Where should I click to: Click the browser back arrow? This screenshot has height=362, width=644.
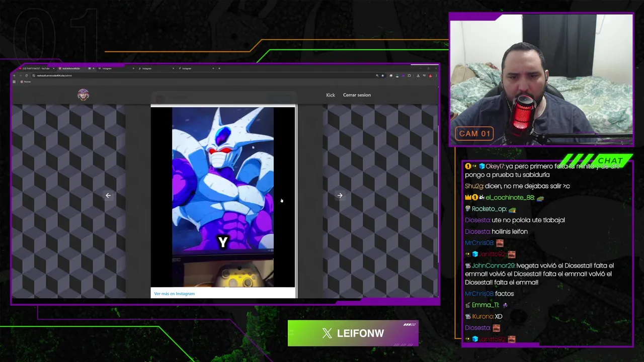15,75
